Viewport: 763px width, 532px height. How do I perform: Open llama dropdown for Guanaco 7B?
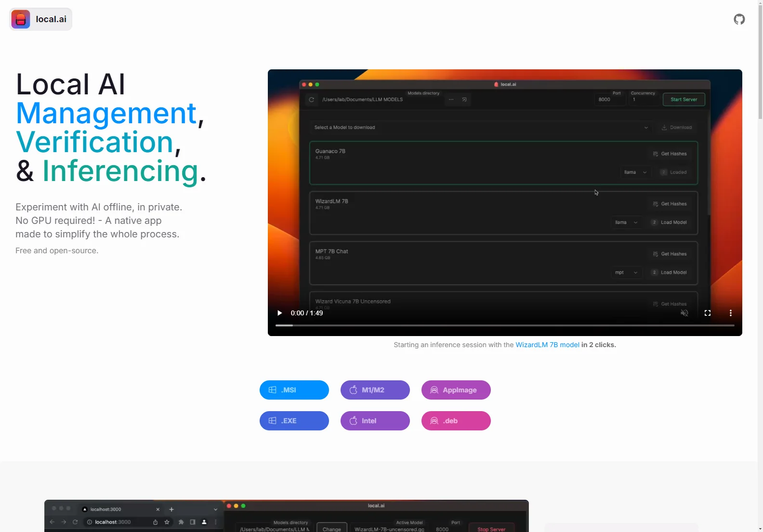pos(635,172)
